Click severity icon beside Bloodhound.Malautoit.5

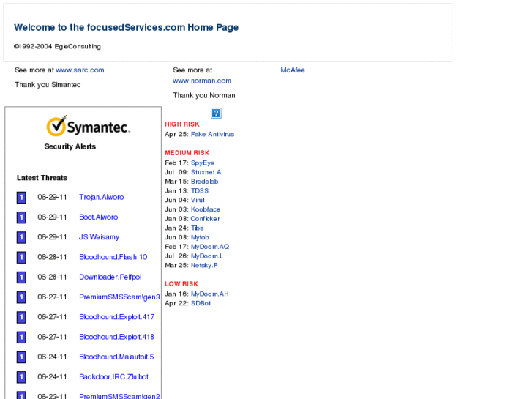21,357
